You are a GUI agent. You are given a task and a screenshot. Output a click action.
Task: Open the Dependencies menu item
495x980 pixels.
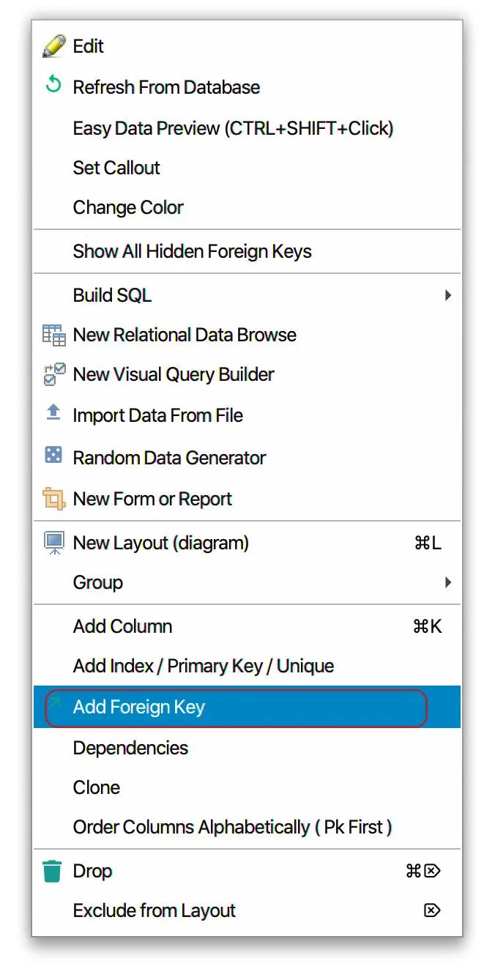130,749
